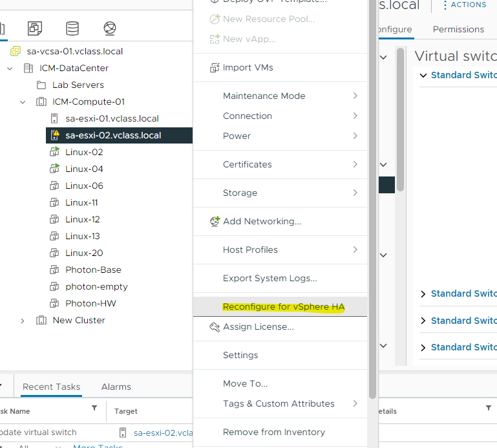Open the Configure tab
The image size is (497, 448).
coord(396,29)
